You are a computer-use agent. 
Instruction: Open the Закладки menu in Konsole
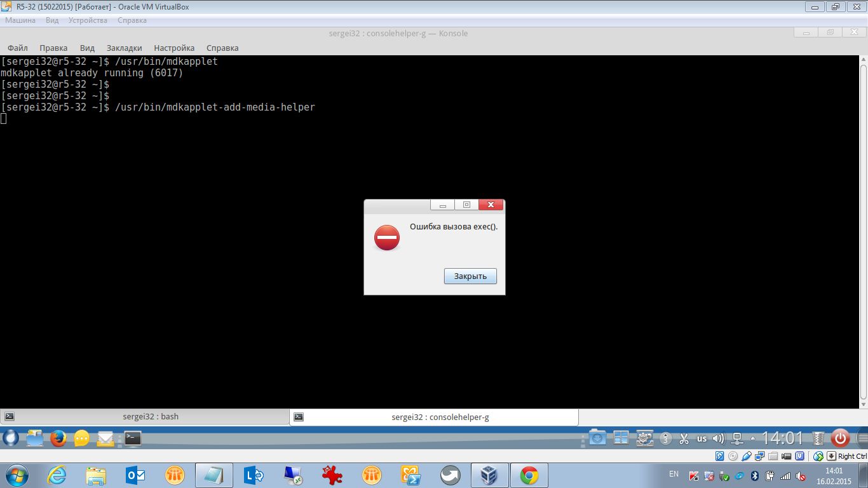(124, 48)
